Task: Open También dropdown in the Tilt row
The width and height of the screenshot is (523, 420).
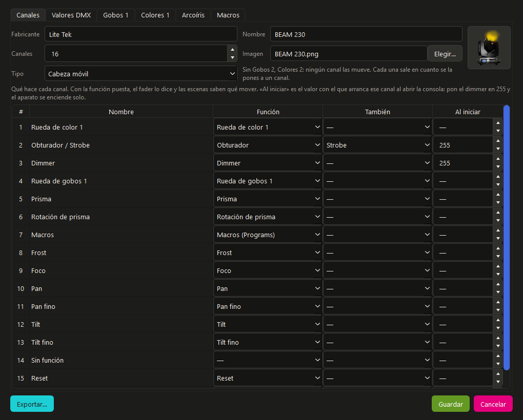Action: point(377,324)
